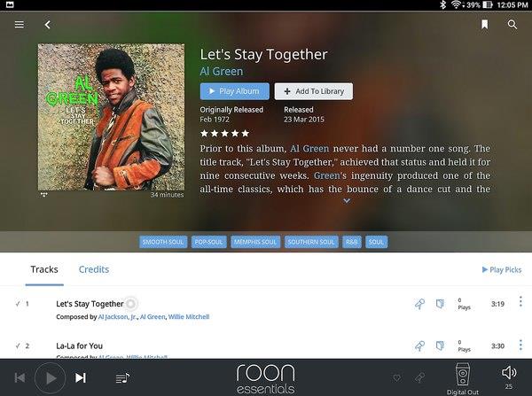Viewport: 532px width, 396px height.
Task: Open volume control speaker icon
Action: 509,373
